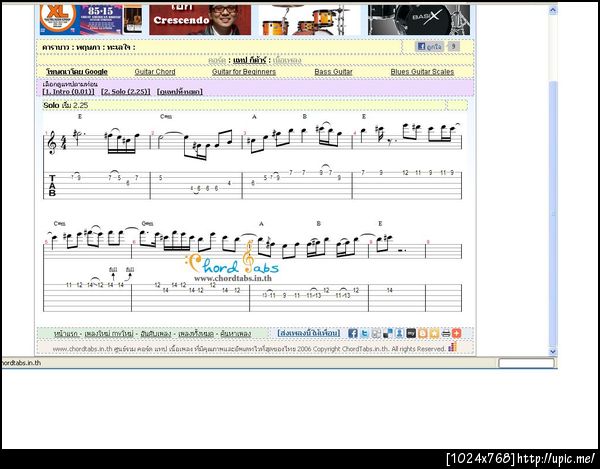Select the guitar tab (แทป กีต้าร์) tab
The image size is (600, 469).
tap(249, 60)
